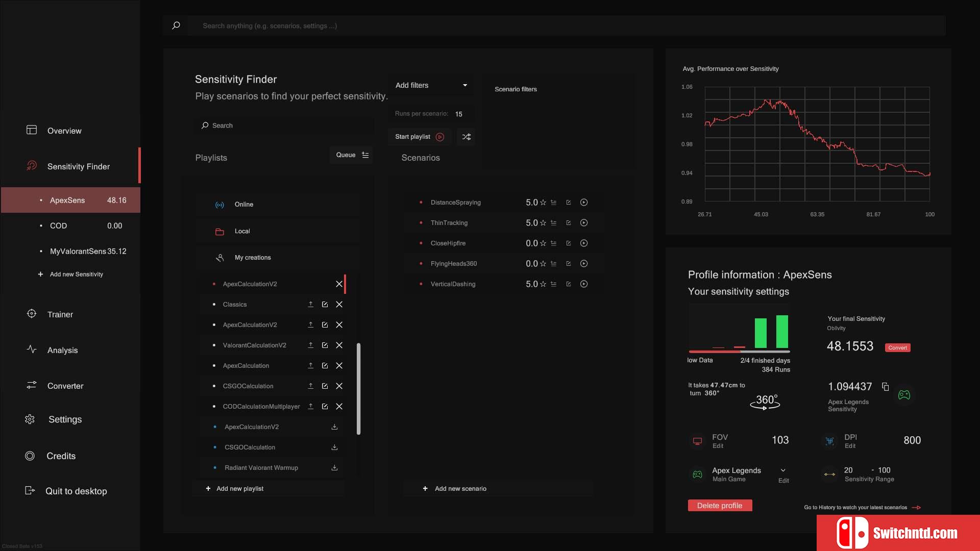Focus the playlist Search field
The width and height of the screenshot is (980, 551).
(x=283, y=126)
